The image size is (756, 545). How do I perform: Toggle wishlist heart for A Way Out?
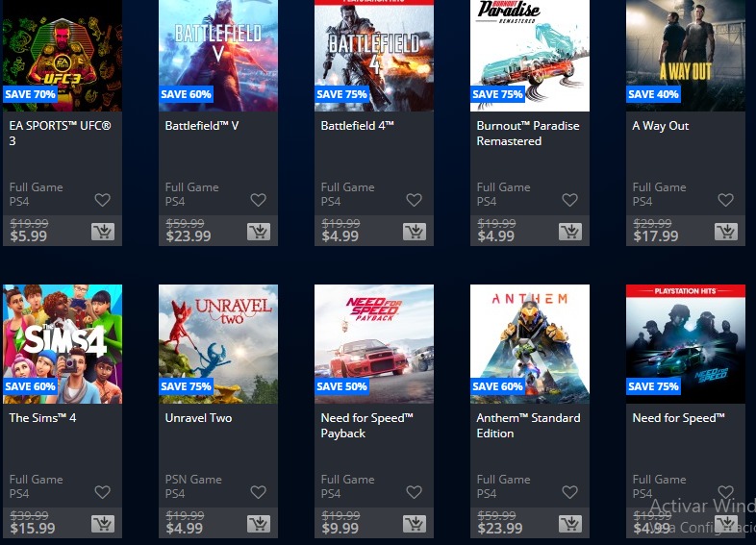point(725,200)
